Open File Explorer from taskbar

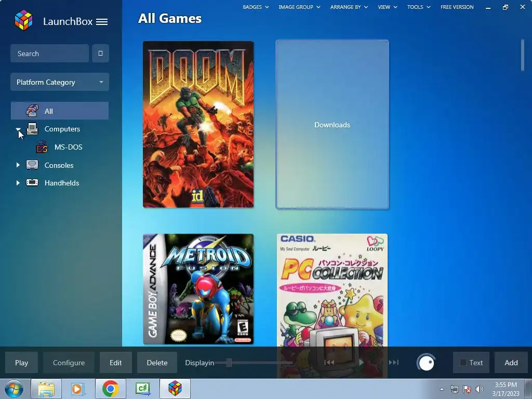[x=46, y=389]
